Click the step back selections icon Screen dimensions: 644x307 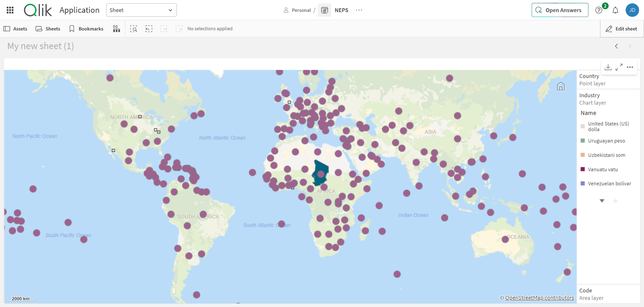(149, 29)
